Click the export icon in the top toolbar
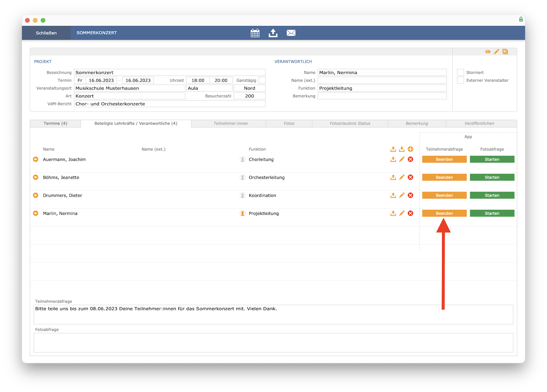Viewport: 547px width, 392px height. [273, 33]
